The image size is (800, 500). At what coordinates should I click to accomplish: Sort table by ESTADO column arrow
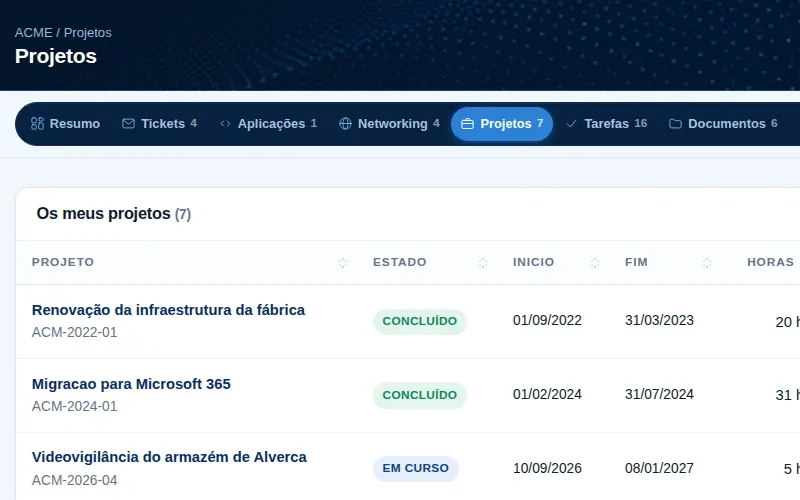pyautogui.click(x=483, y=263)
